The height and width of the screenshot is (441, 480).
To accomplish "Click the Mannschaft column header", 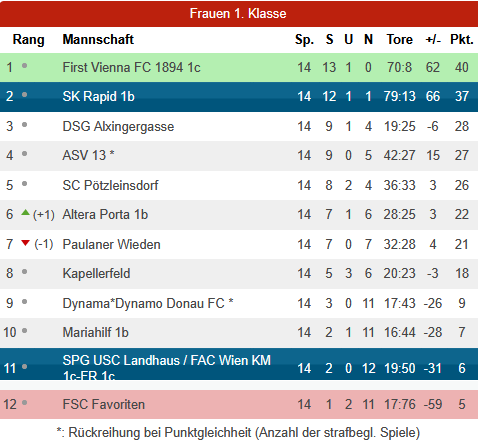I will pyautogui.click(x=98, y=39).
